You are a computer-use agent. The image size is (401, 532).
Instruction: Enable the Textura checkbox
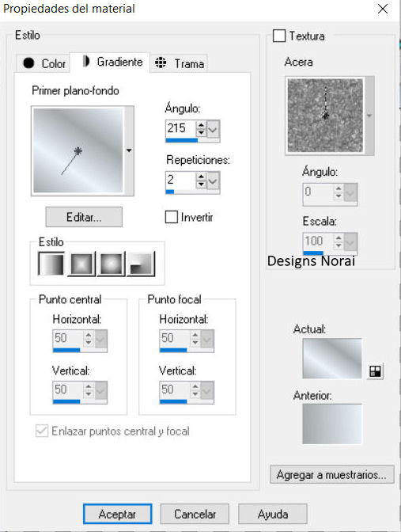tap(279, 36)
